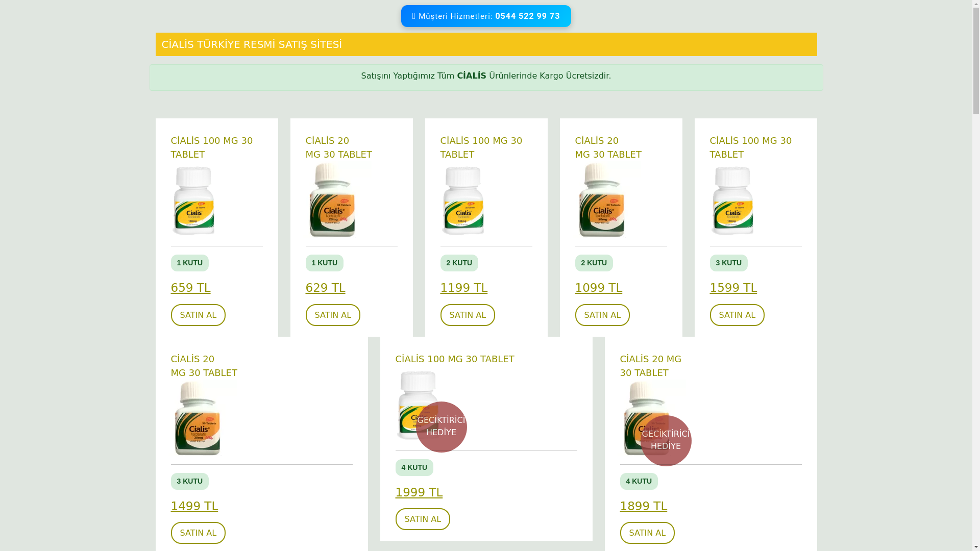Click the 1499 TL price link
Image resolution: width=980 pixels, height=551 pixels.
click(x=194, y=506)
